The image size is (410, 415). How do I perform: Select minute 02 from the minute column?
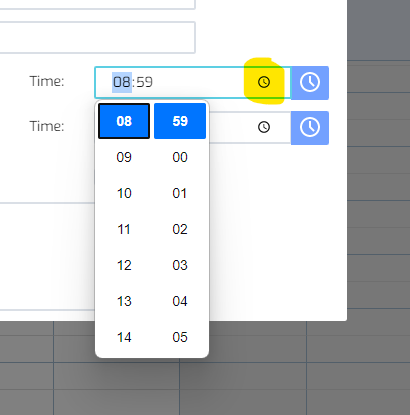(x=180, y=229)
